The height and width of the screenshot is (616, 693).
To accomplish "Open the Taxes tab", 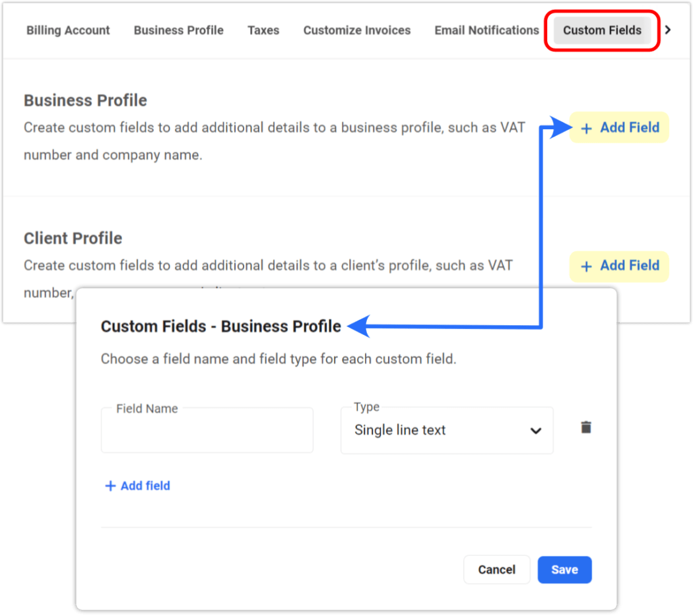I will click(263, 30).
